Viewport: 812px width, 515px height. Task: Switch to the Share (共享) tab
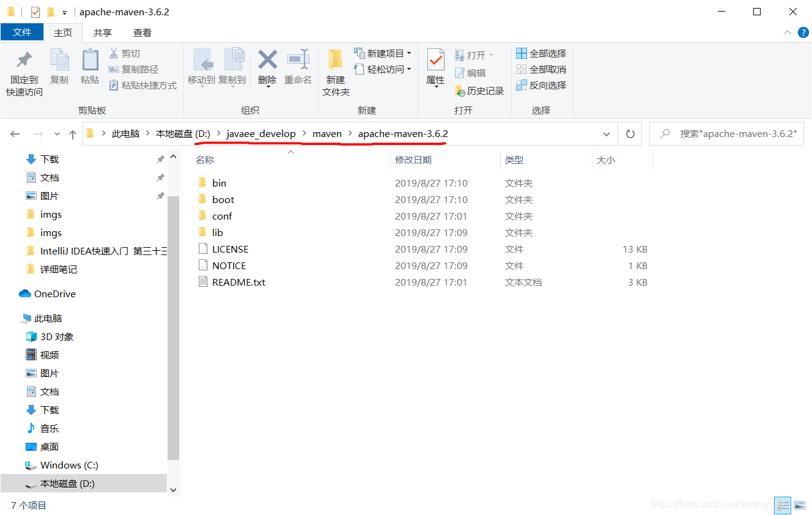(x=103, y=32)
